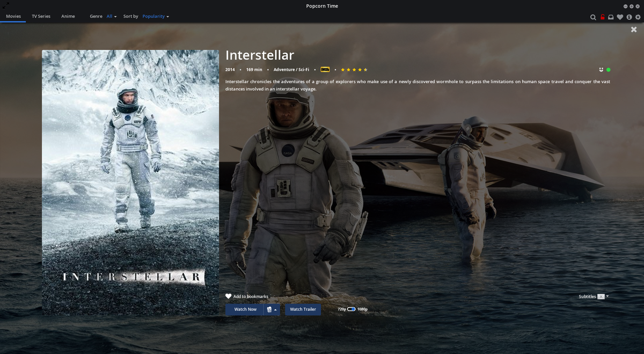Image resolution: width=644 pixels, height=354 pixels.
Task: Open the Genre All dropdown
Action: (x=112, y=17)
